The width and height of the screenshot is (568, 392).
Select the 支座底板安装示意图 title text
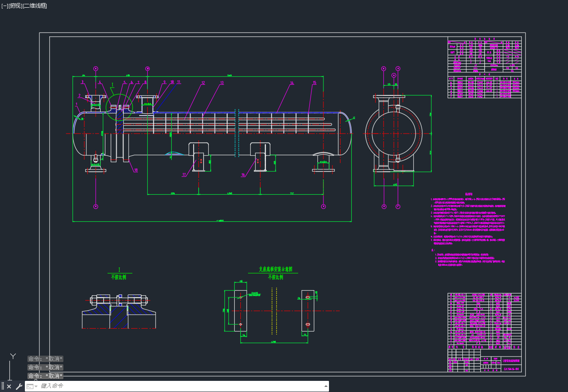pyautogui.click(x=275, y=270)
